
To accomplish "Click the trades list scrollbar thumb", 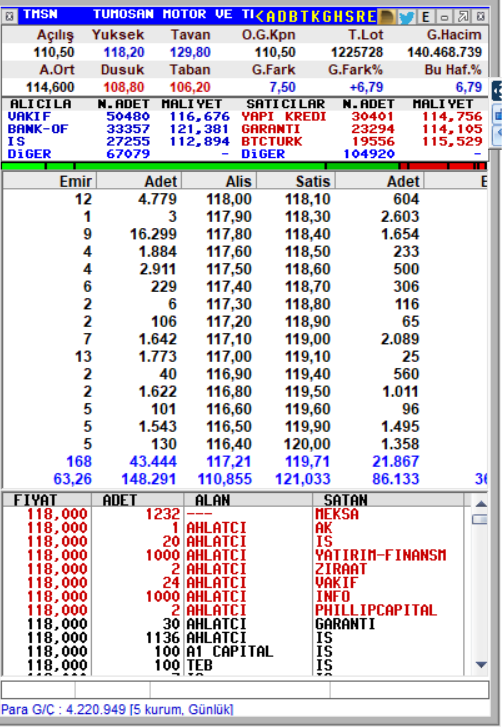I will (x=480, y=519).
